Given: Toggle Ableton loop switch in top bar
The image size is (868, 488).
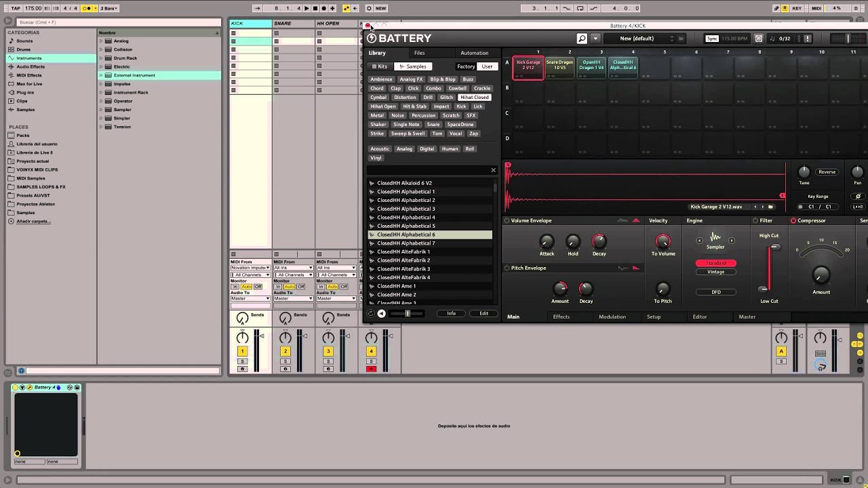Looking at the screenshot, I should click(580, 8).
